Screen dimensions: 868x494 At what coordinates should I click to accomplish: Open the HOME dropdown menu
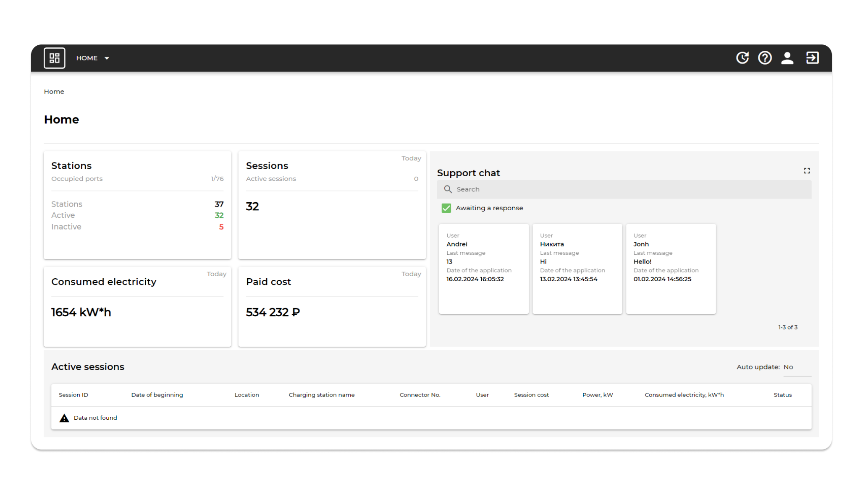click(87, 58)
